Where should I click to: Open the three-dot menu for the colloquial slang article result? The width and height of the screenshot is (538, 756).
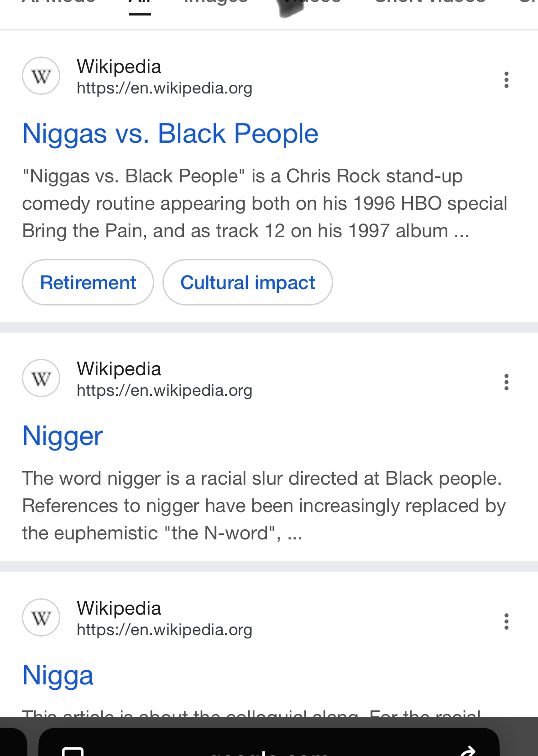coord(506,621)
